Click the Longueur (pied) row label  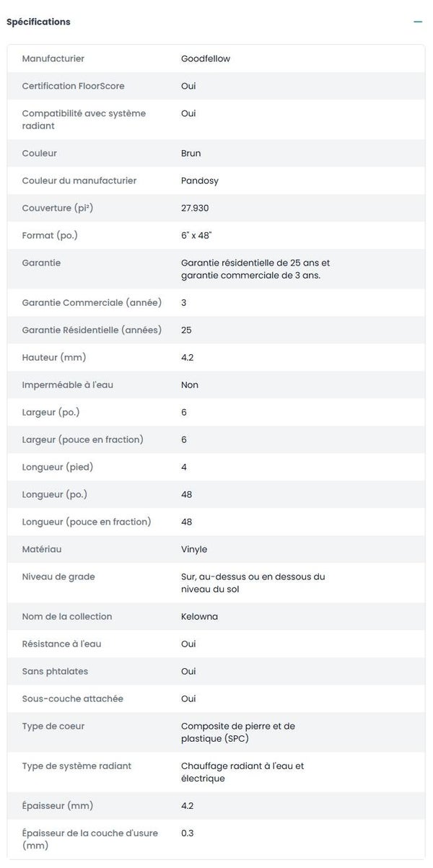point(58,467)
